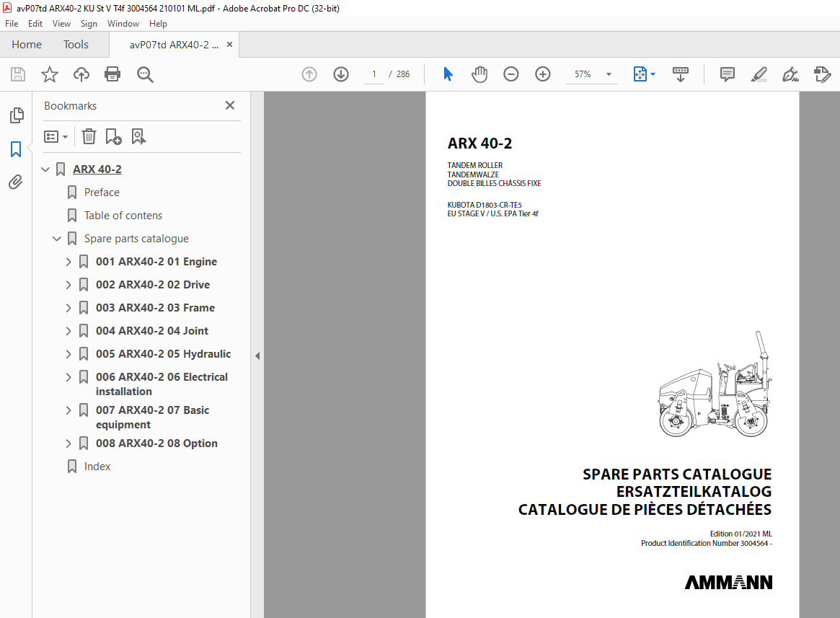Open bookmark options dropdown menu
The width and height of the screenshot is (840, 618).
click(x=56, y=137)
